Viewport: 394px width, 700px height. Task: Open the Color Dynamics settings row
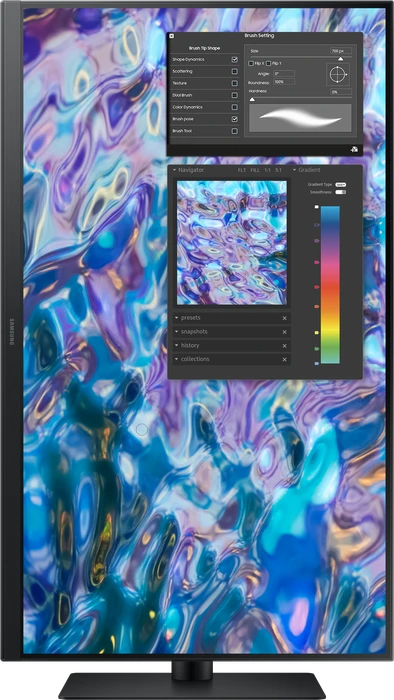[205, 107]
